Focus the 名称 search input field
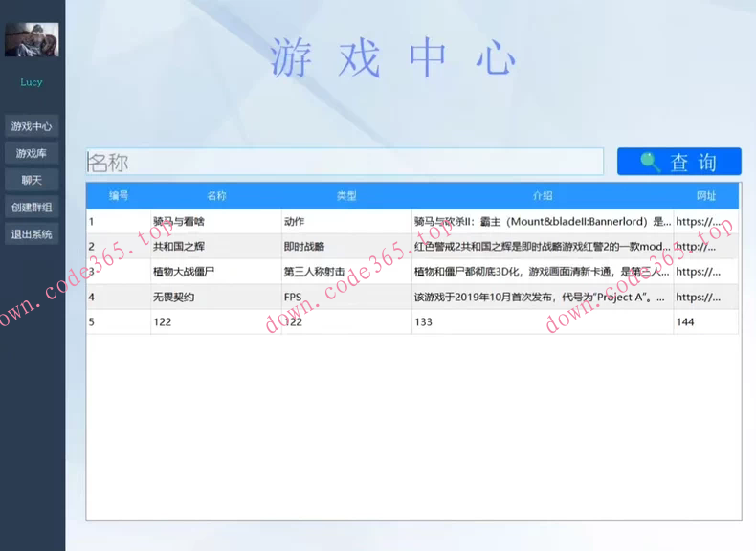756x551 pixels. click(x=345, y=162)
